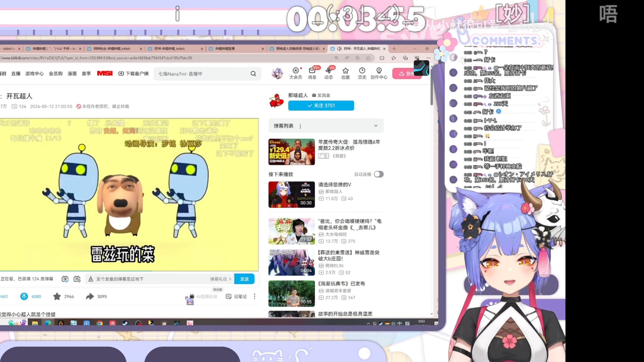This screenshot has height=362, width=644.
Task: Click the share arrow with 3095
Action: 90,296
